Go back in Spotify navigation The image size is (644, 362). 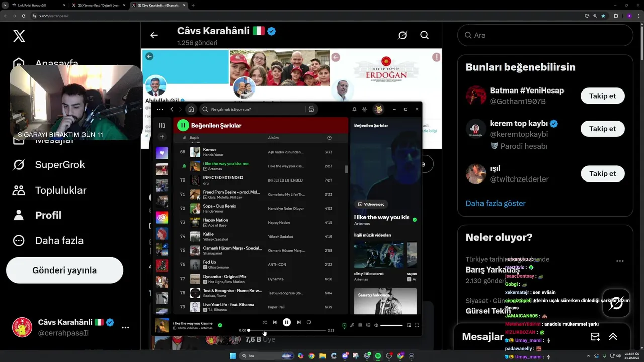click(172, 109)
